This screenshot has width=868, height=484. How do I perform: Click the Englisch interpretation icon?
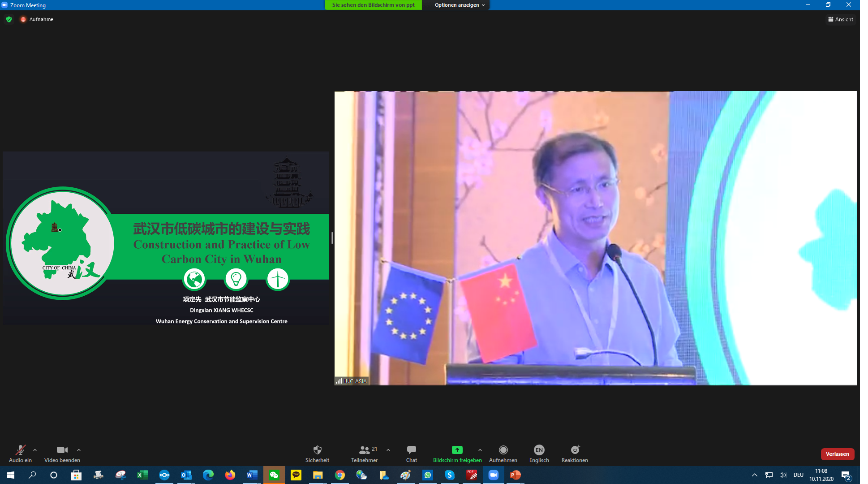(x=539, y=450)
